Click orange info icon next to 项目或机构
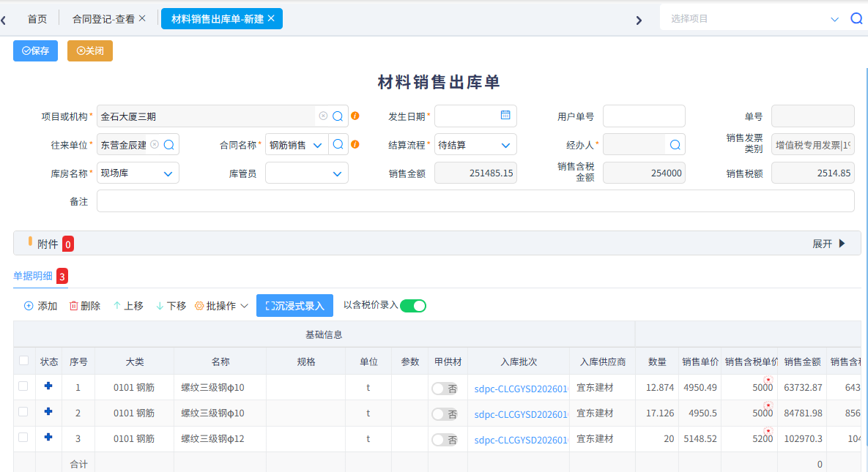868x472 pixels. pyautogui.click(x=355, y=116)
